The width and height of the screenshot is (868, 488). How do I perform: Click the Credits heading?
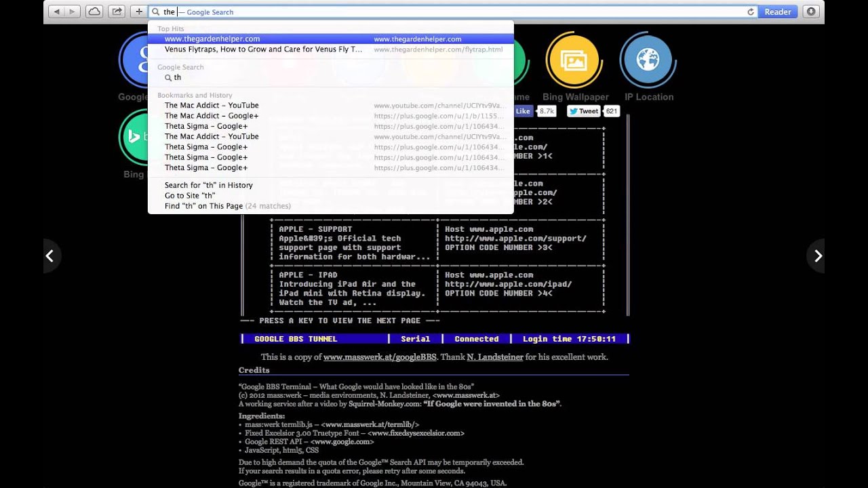coord(254,370)
